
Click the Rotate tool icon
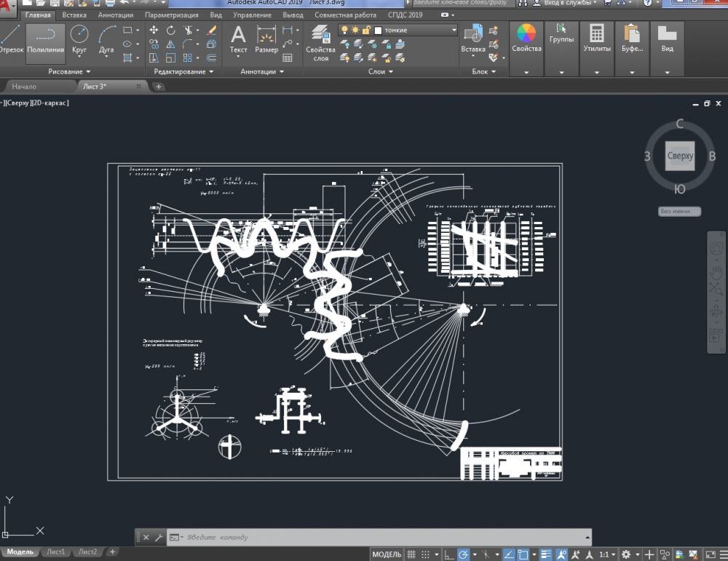click(x=170, y=30)
